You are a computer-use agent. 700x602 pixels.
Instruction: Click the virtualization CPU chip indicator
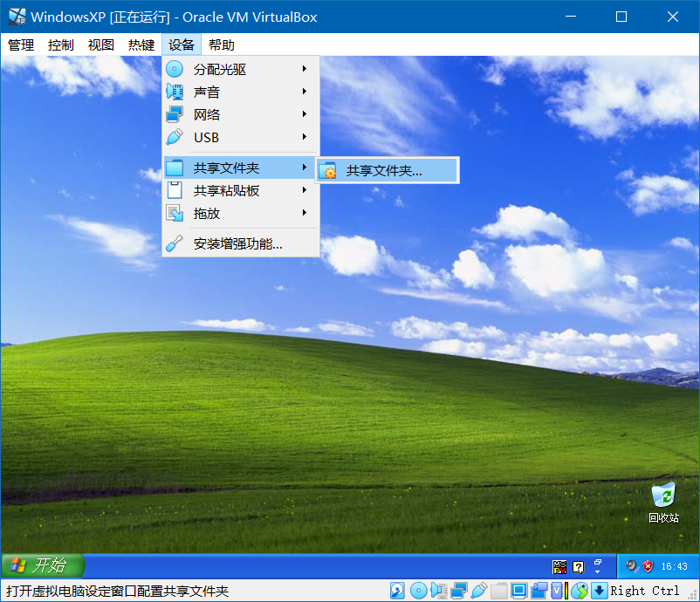(557, 591)
